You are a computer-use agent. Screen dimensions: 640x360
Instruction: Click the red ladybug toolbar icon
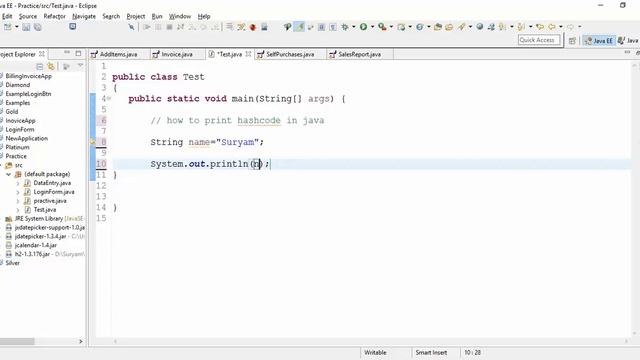point(253,27)
